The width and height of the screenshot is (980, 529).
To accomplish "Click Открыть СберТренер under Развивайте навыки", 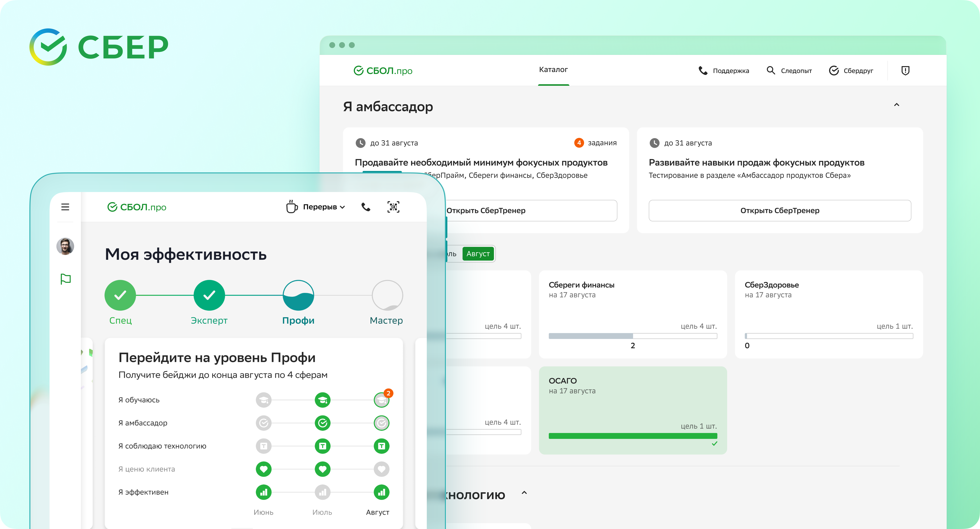I will tap(780, 210).
